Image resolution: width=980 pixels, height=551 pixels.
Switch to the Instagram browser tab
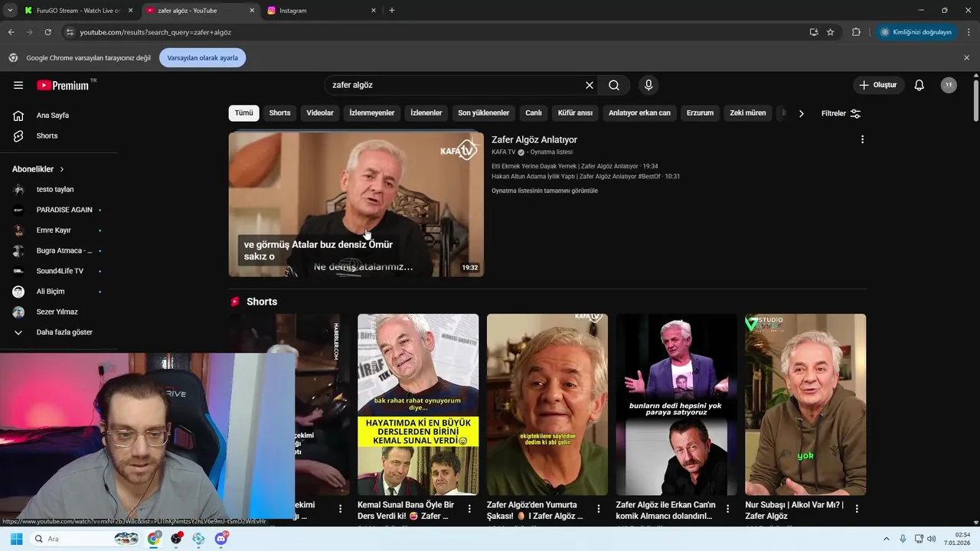(x=322, y=11)
